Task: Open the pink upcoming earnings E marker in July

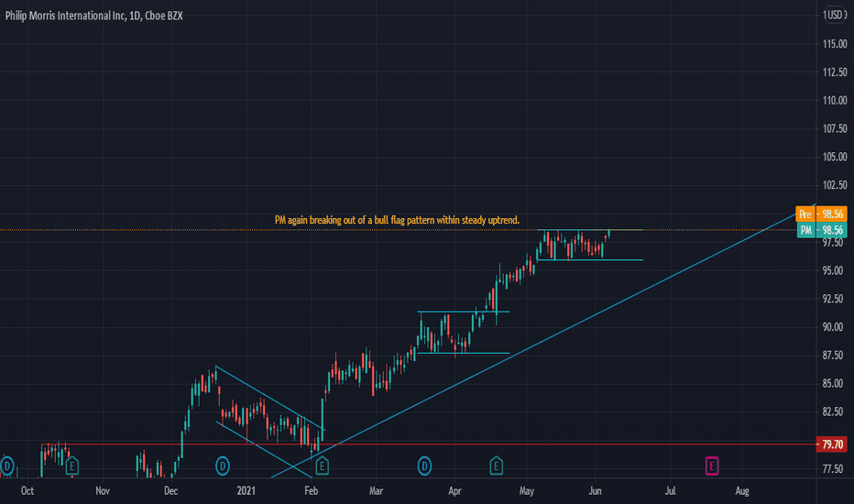Action: 712,466
